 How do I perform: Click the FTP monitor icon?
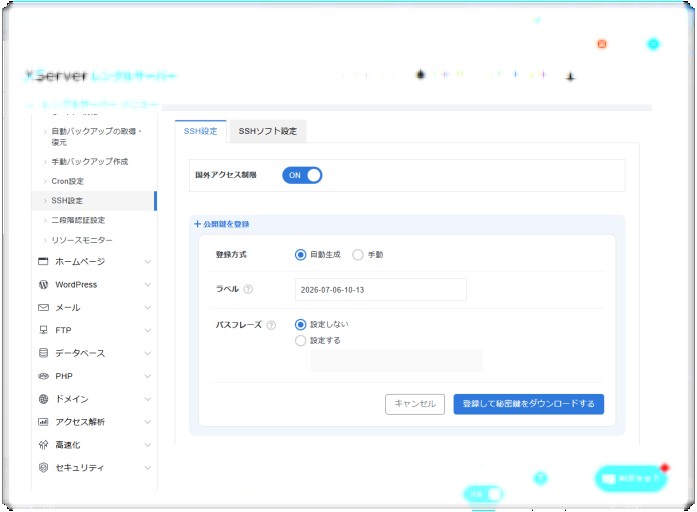(43, 330)
